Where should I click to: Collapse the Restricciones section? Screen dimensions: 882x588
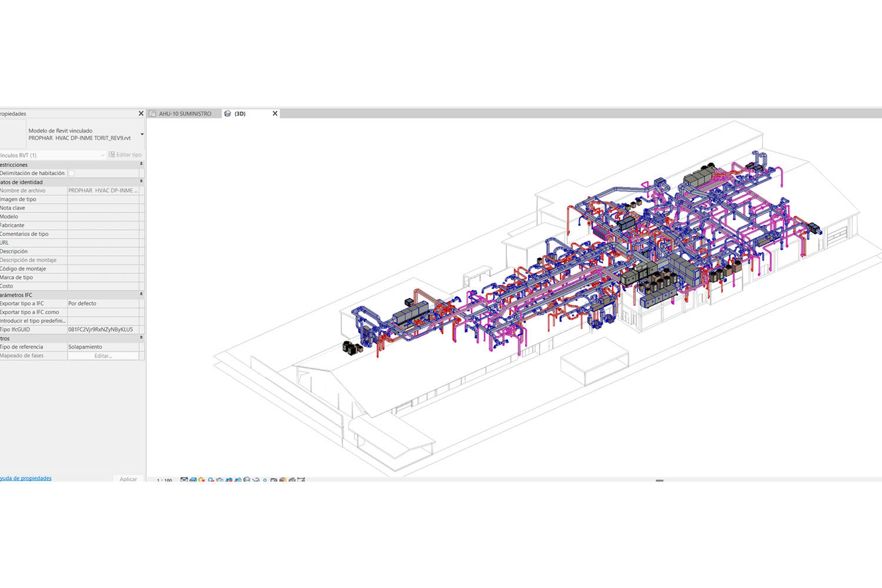(x=141, y=164)
